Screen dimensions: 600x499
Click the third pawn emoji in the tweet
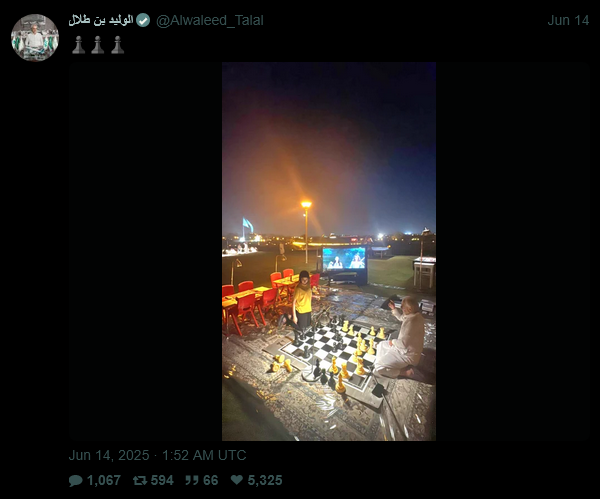pyautogui.click(x=117, y=45)
